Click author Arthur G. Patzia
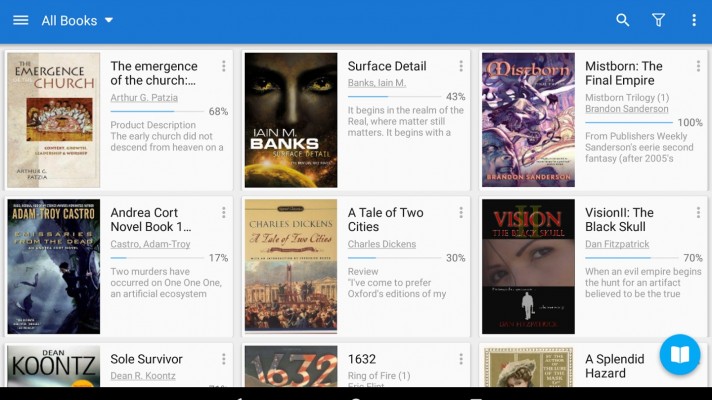The height and width of the screenshot is (400, 712). click(153, 98)
